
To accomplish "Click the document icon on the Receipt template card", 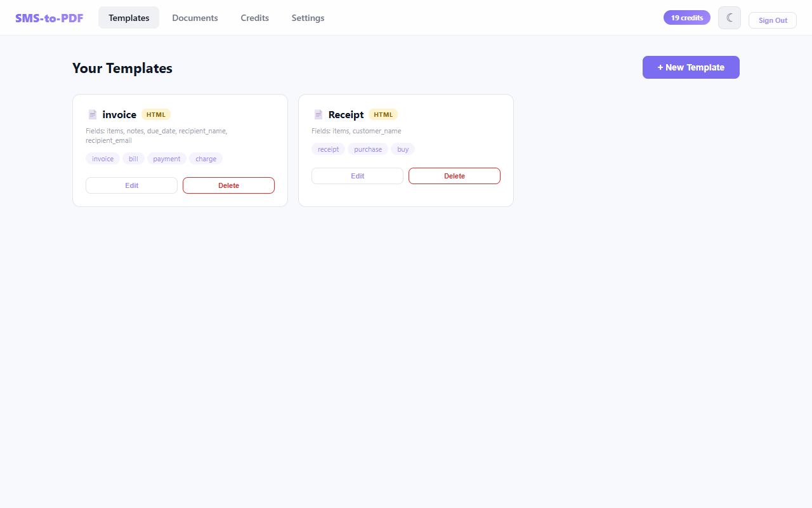I will pyautogui.click(x=318, y=114).
